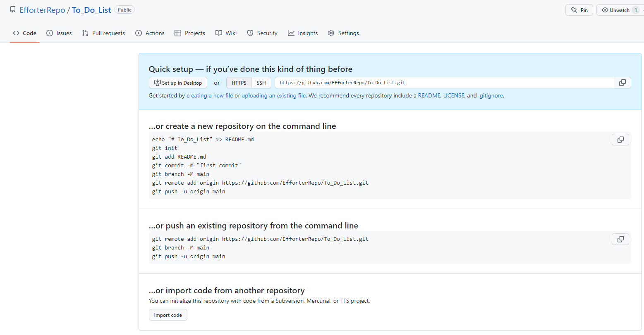The image size is (644, 335).
Task: Copy the push existing repository commands
Action: click(620, 239)
